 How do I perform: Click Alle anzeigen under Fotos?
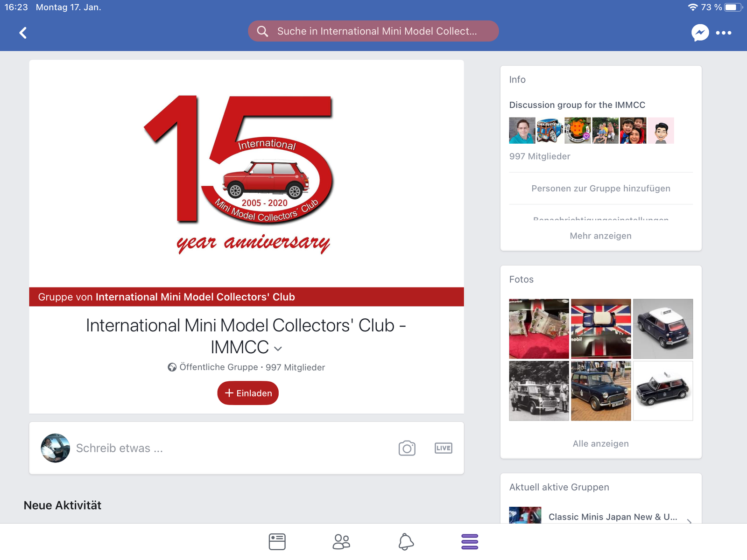tap(600, 443)
